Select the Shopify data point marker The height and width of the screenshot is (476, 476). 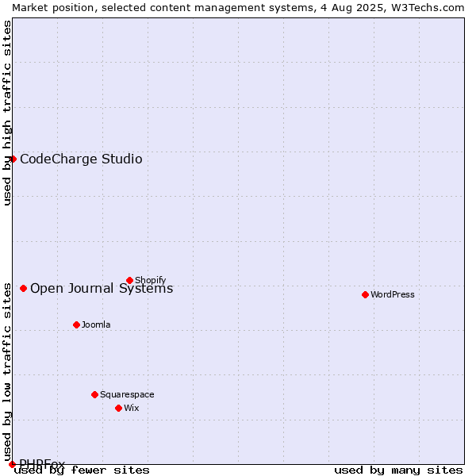click(x=129, y=281)
